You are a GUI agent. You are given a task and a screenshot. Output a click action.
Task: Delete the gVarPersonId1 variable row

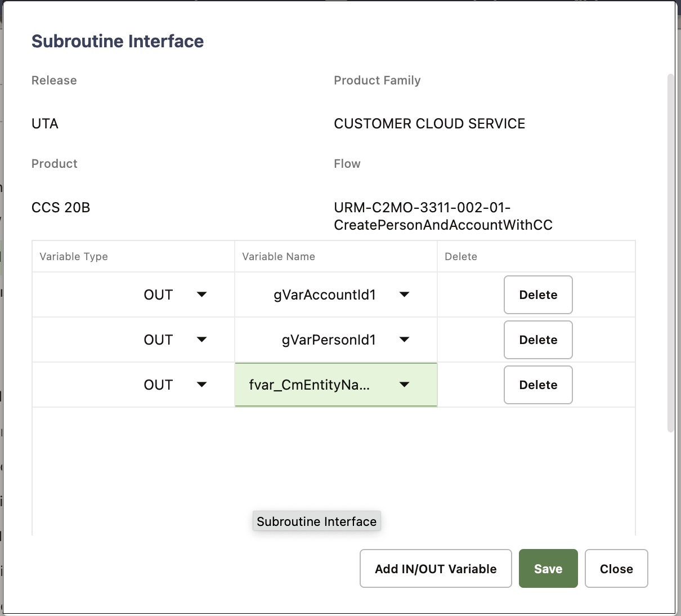[538, 340]
